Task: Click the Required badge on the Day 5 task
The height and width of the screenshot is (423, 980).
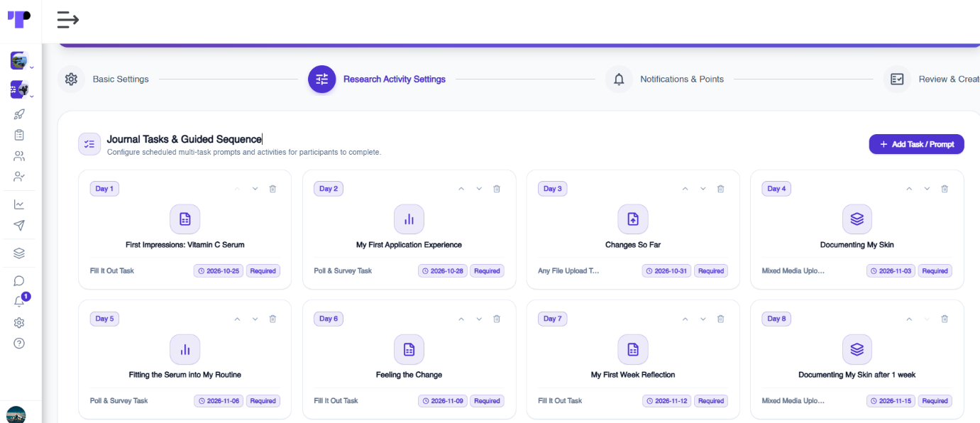Action: [263, 401]
